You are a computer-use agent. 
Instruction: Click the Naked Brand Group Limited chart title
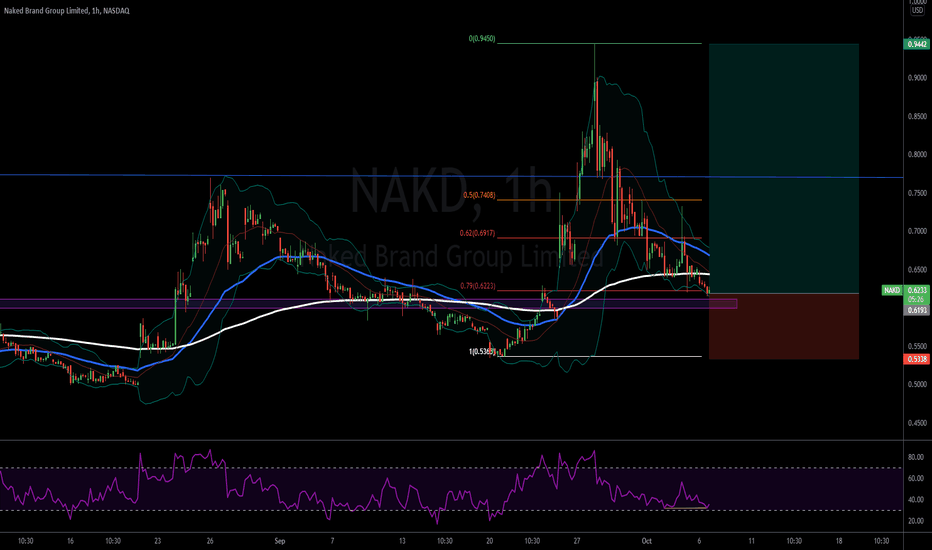coord(67,11)
